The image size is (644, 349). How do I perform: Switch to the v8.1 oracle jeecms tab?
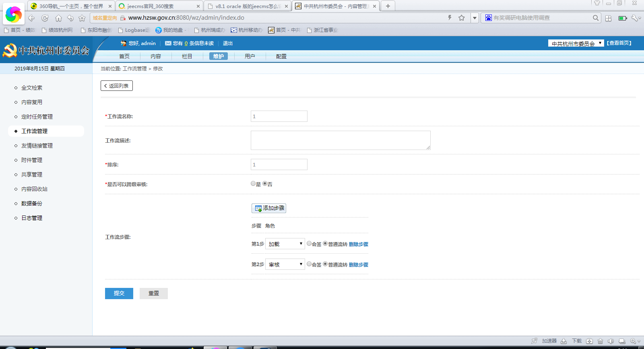pos(247,6)
